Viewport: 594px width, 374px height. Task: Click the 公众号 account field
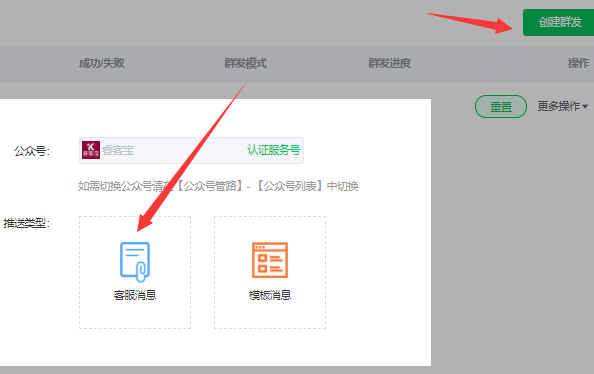click(191, 150)
